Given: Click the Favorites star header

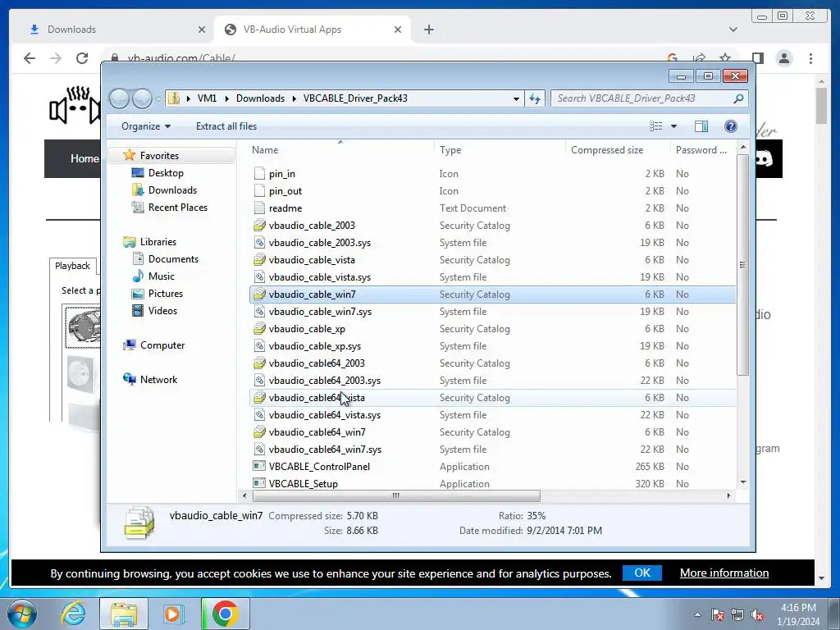Looking at the screenshot, I should point(159,156).
